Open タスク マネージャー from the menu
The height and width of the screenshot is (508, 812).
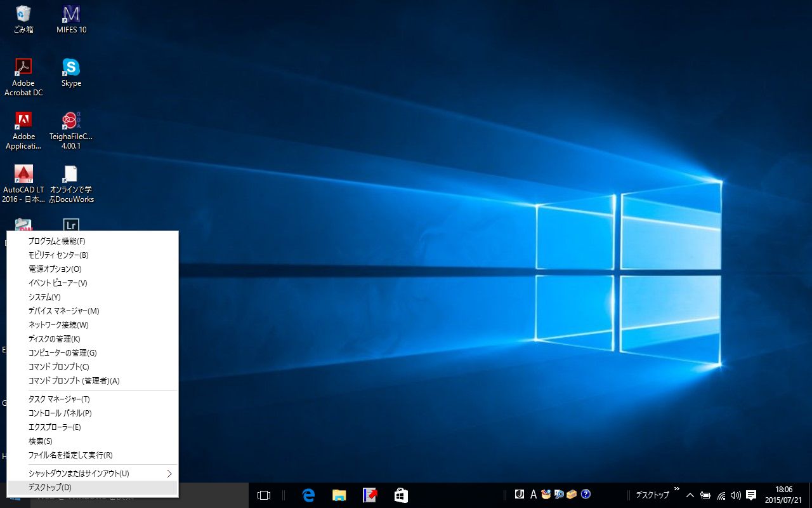59,399
